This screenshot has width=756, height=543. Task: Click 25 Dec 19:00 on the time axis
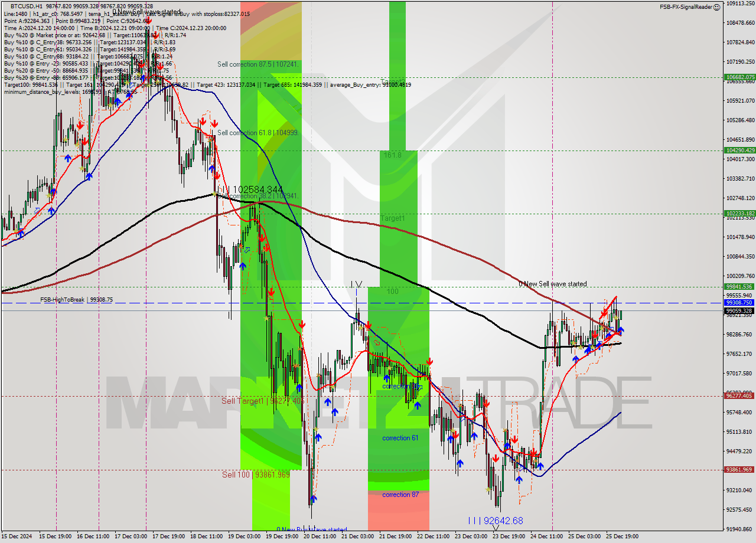(624, 537)
